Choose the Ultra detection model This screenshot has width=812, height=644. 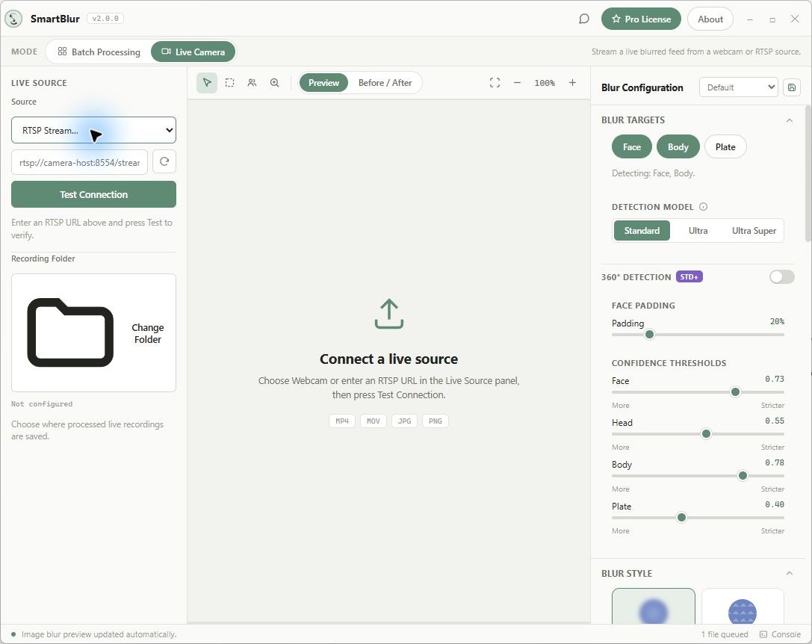pyautogui.click(x=698, y=231)
